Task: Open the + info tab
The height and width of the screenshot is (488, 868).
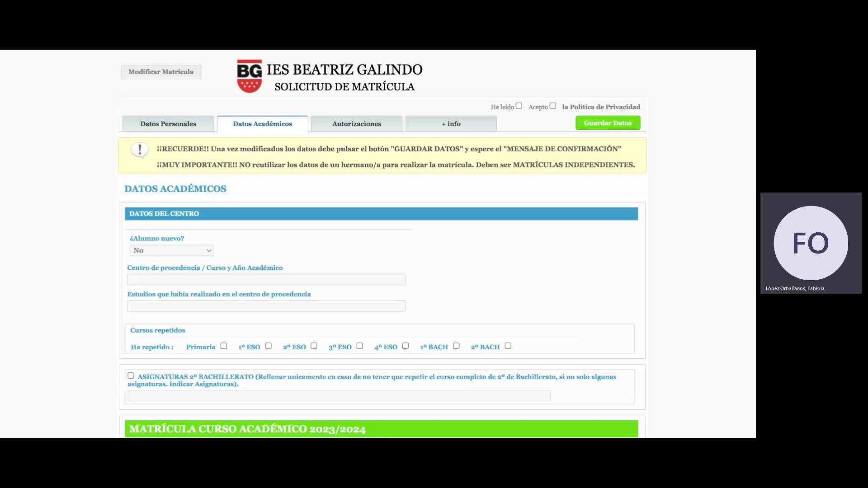Action: click(x=451, y=124)
